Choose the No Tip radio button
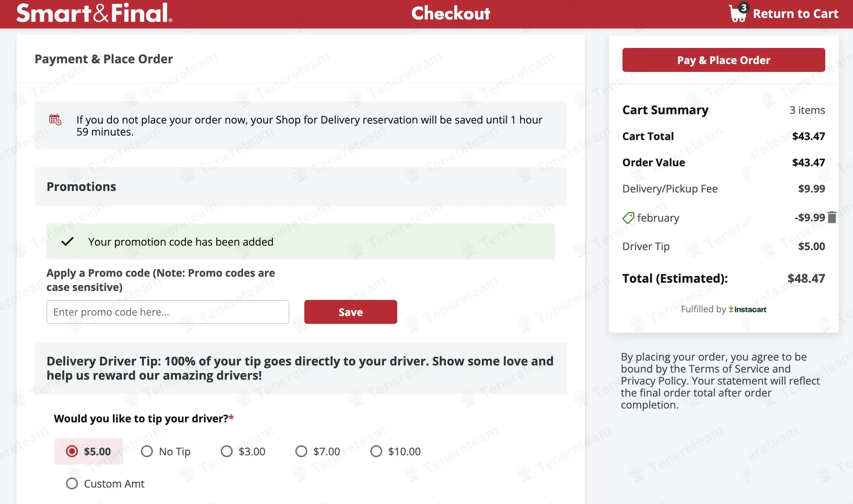 (147, 451)
